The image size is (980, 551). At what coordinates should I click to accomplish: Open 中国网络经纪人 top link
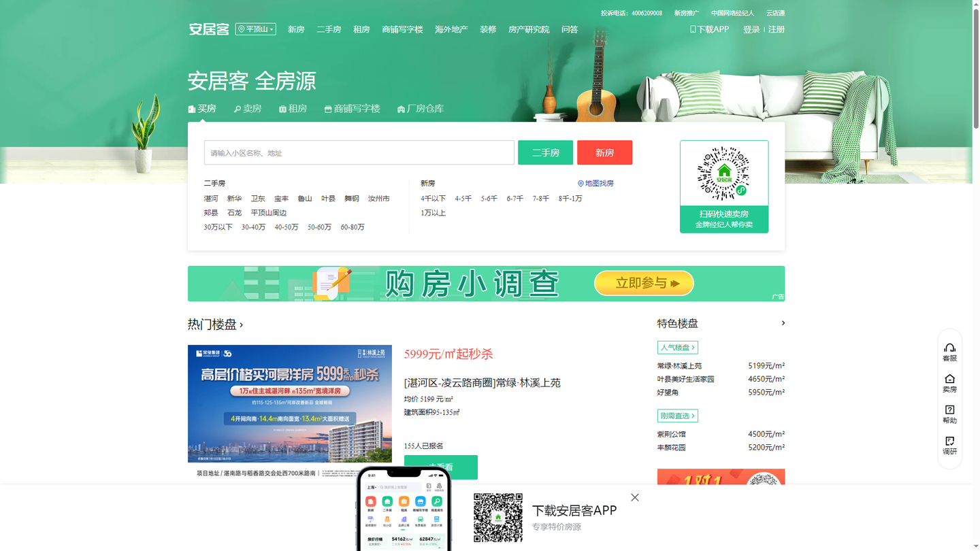pos(732,13)
